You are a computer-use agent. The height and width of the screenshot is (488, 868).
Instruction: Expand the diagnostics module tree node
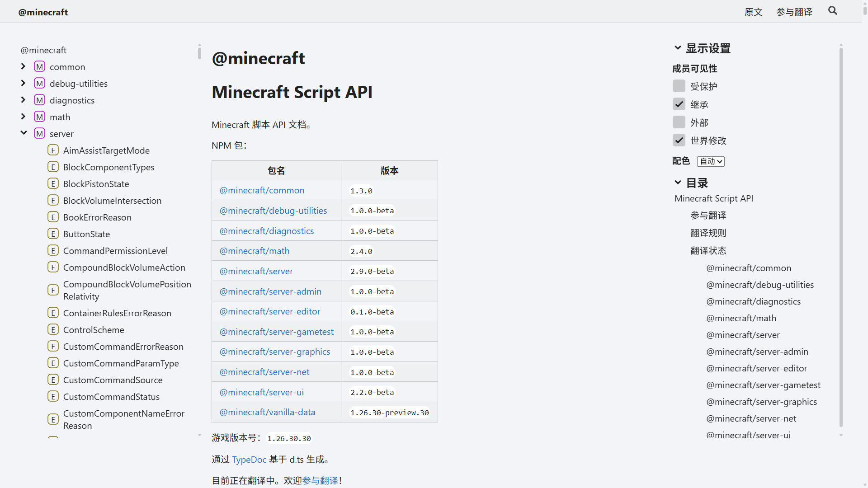24,100
